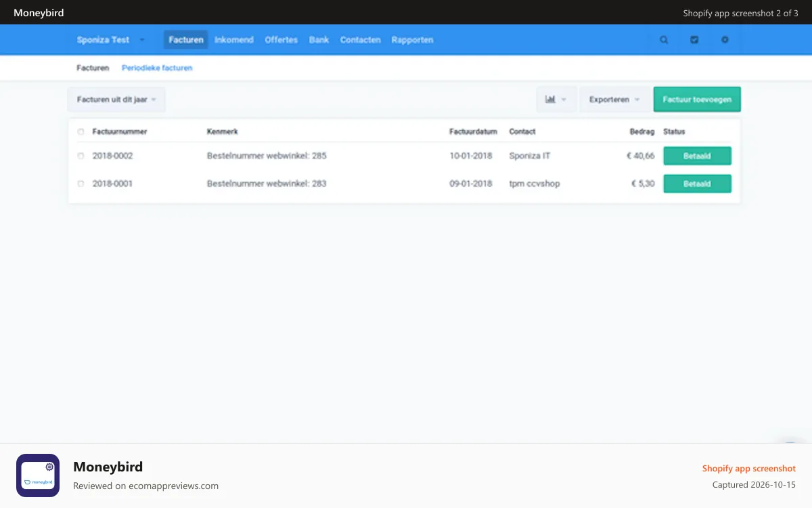Open the 'Periodieke facturen' link

click(157, 68)
